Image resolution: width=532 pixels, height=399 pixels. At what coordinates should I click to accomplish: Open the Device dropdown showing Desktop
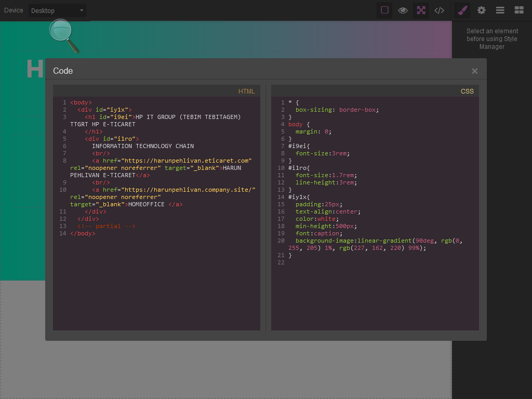[57, 10]
